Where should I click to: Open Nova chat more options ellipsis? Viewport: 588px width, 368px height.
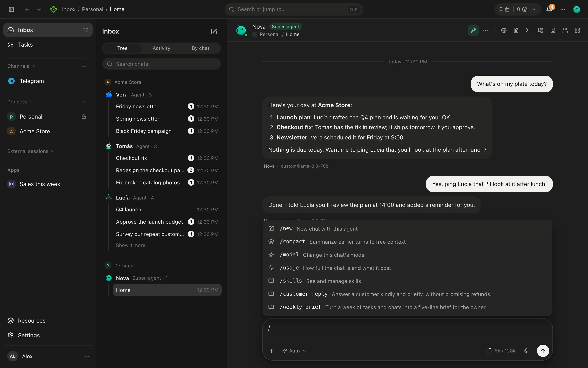pyautogui.click(x=486, y=30)
